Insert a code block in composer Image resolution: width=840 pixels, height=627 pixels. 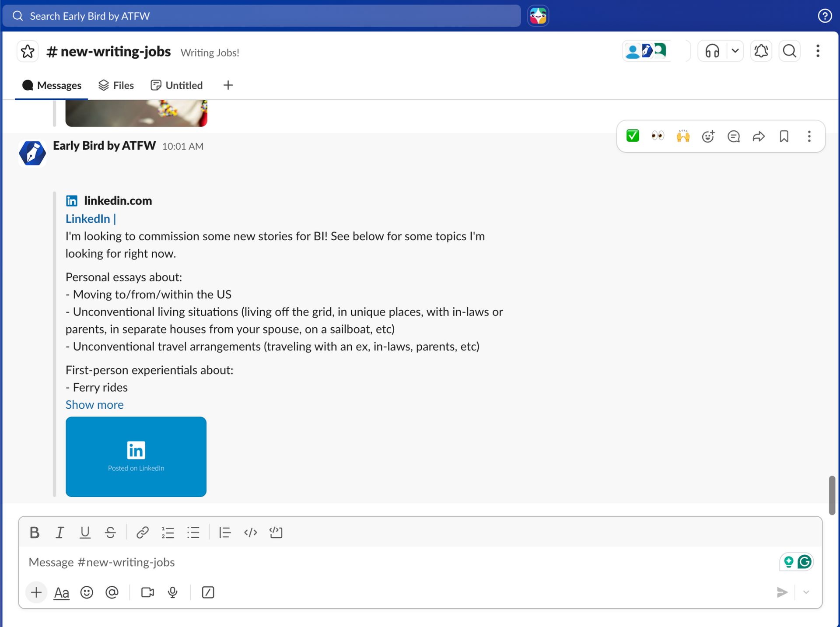pos(276,532)
